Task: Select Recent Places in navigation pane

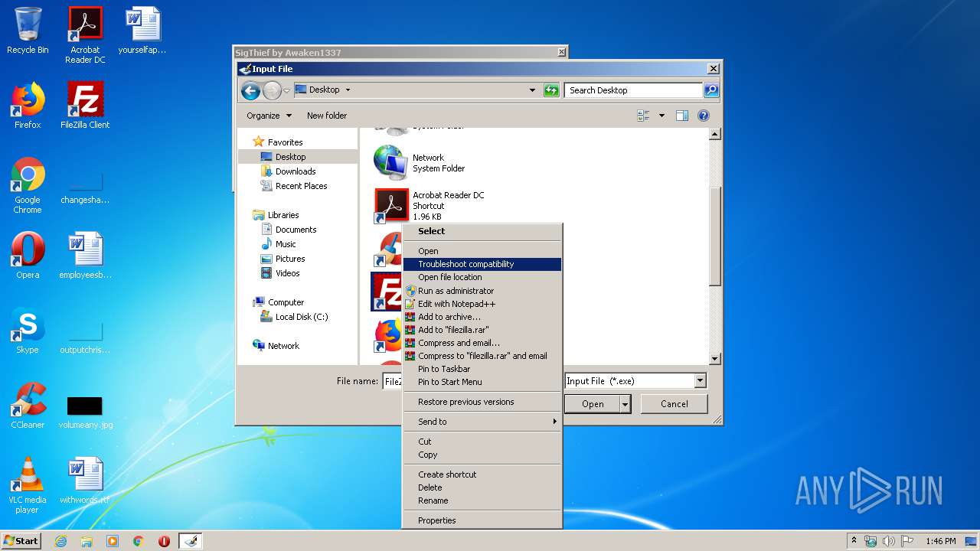Action: click(301, 186)
